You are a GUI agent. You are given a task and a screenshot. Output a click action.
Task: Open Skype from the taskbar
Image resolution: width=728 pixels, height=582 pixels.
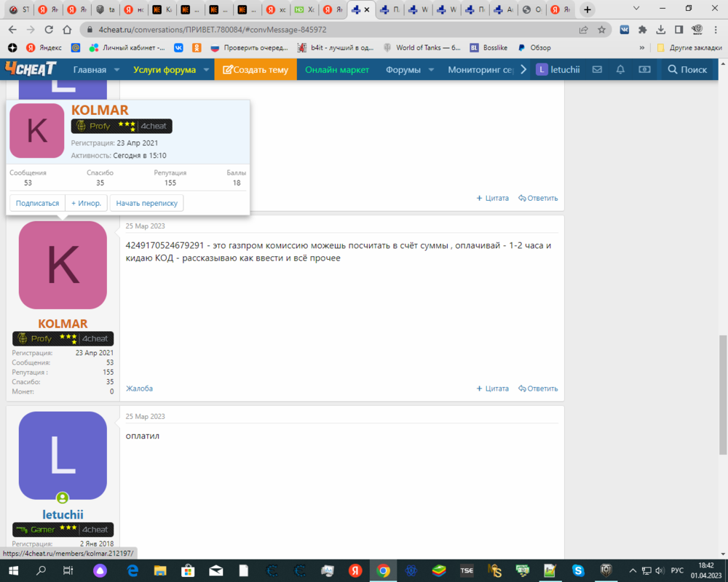click(578, 571)
